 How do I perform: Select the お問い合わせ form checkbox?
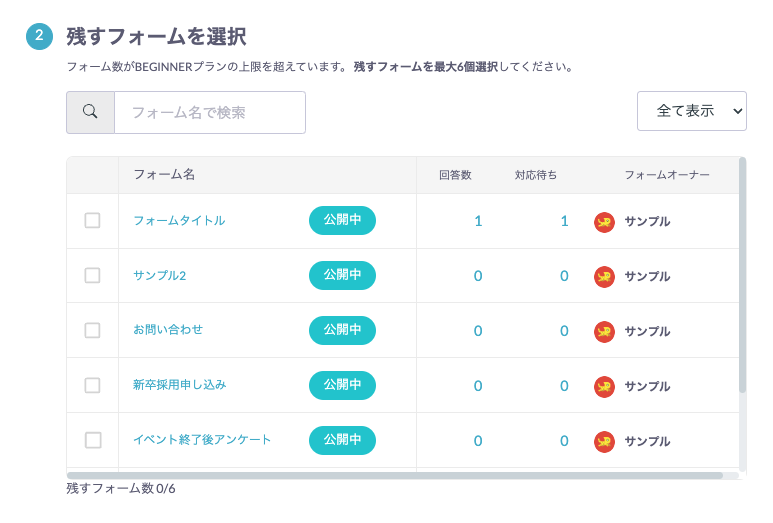(x=92, y=330)
